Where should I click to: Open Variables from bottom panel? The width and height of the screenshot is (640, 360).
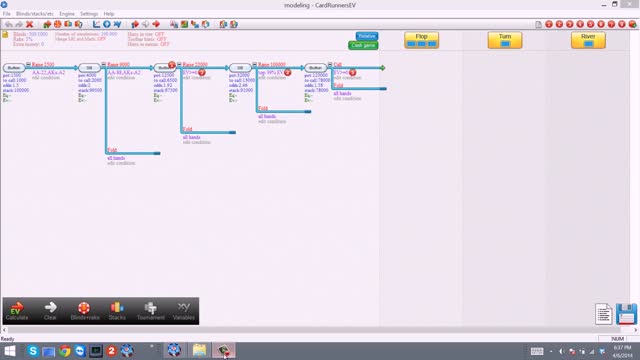point(184,311)
